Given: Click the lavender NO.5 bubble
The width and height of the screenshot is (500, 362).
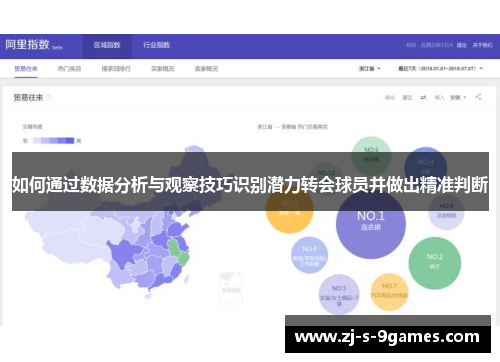Looking at the screenshot, I should (339, 294).
